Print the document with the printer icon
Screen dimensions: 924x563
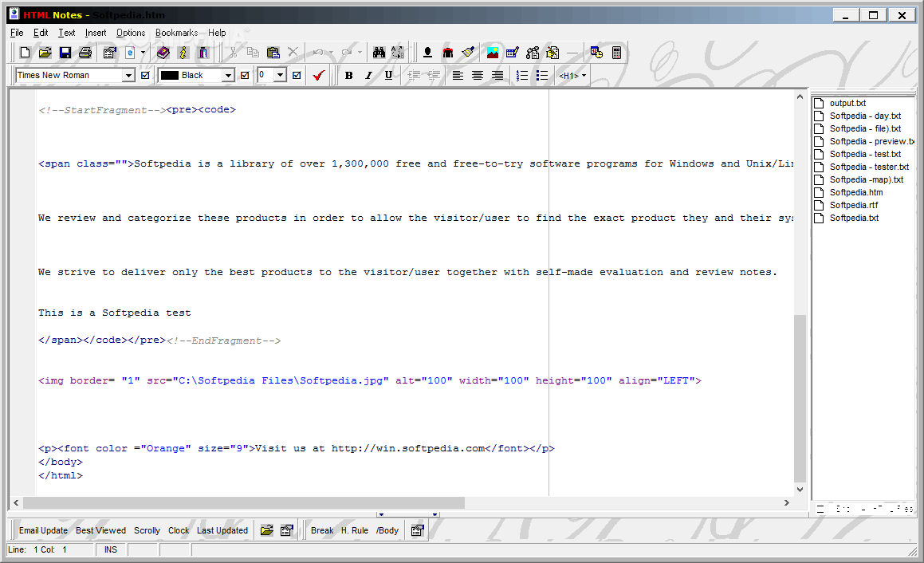click(x=85, y=53)
